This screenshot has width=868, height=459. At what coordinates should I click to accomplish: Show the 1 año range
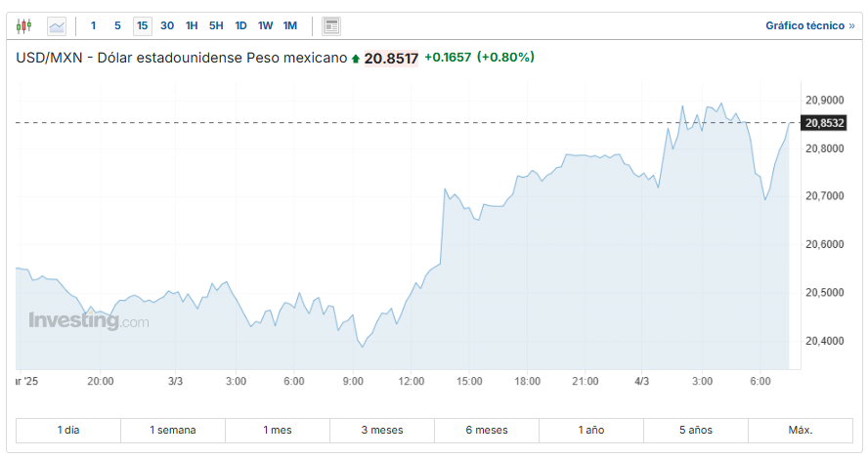(x=591, y=431)
